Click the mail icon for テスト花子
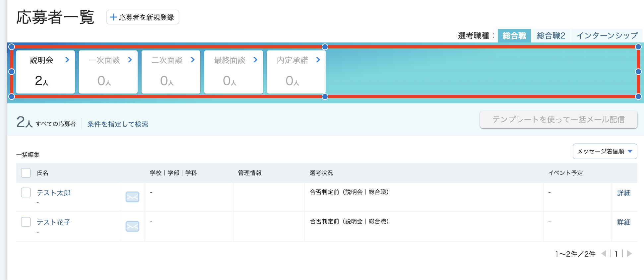 coord(132,227)
